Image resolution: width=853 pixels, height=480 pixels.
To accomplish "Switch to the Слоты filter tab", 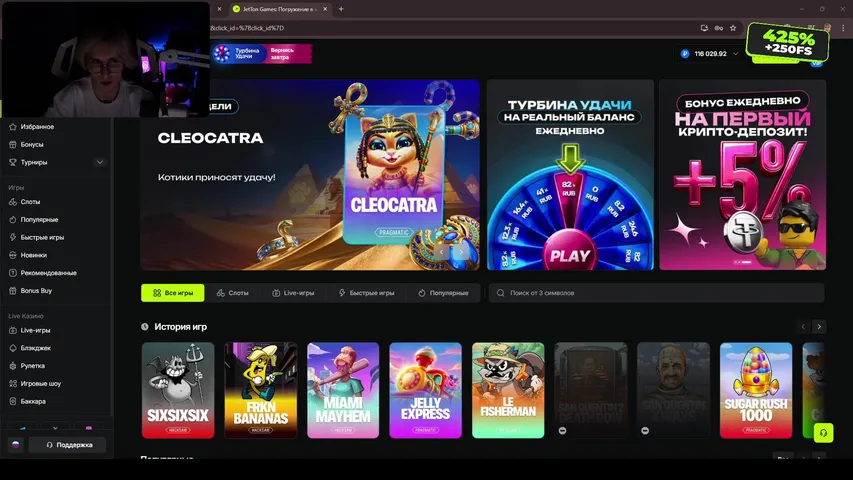I will click(233, 293).
